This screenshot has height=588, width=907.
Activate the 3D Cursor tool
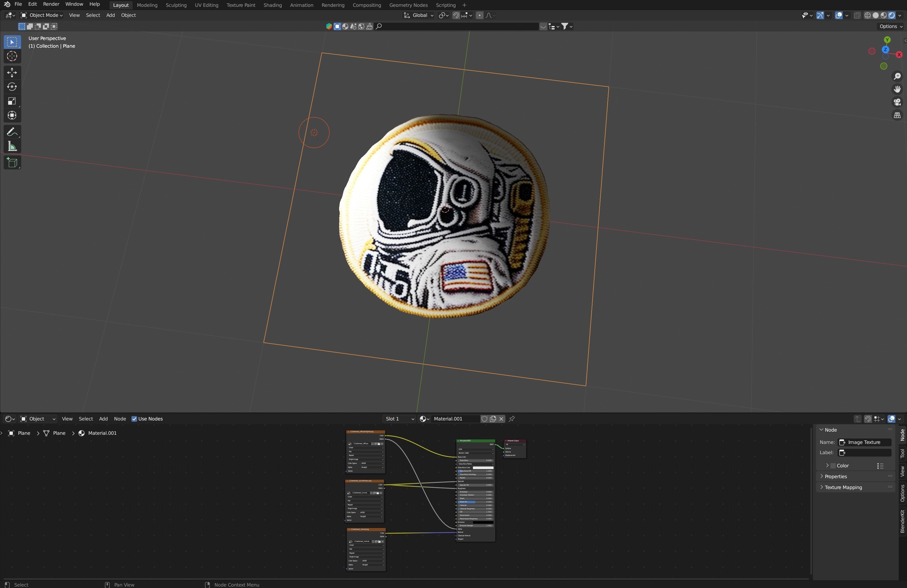pyautogui.click(x=12, y=56)
